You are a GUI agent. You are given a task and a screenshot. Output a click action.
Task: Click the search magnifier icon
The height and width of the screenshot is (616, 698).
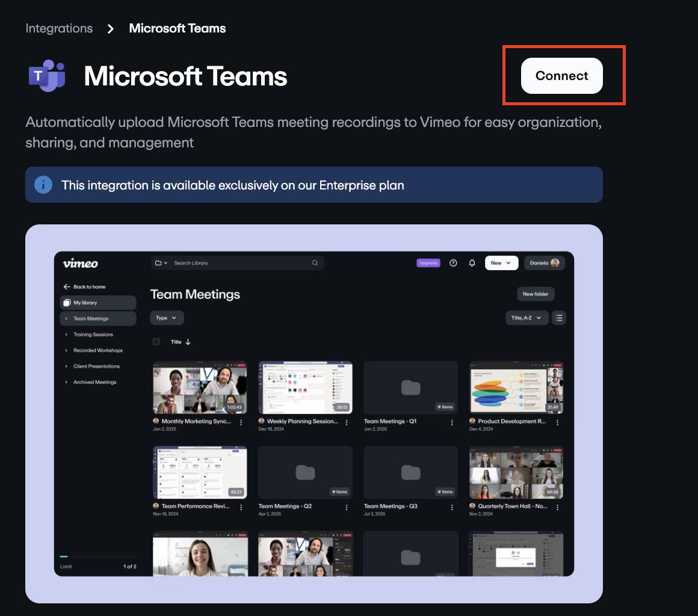point(315,263)
